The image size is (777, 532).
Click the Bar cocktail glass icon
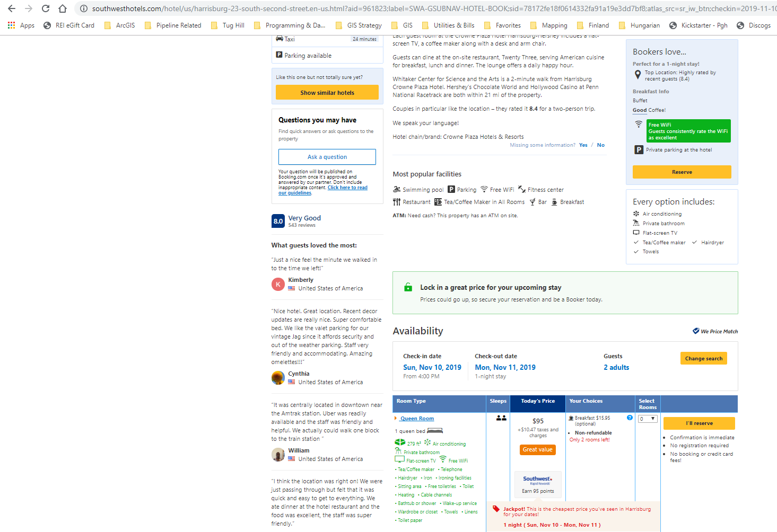click(x=532, y=202)
